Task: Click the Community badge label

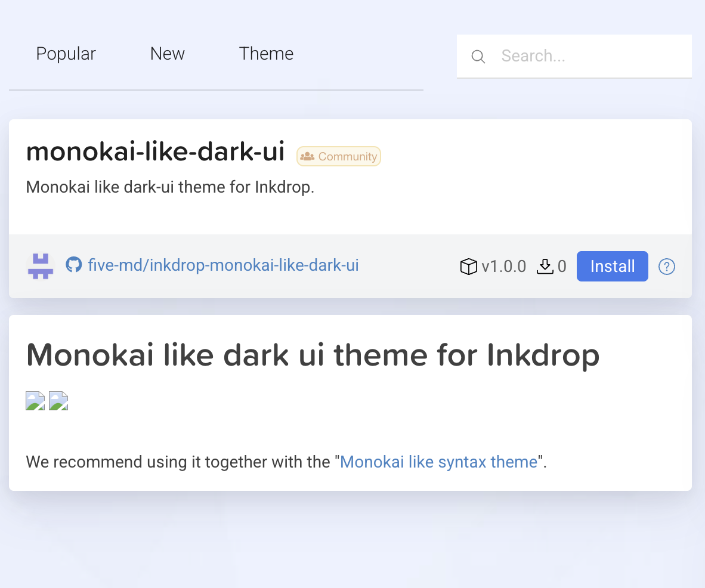Action: 347,157
